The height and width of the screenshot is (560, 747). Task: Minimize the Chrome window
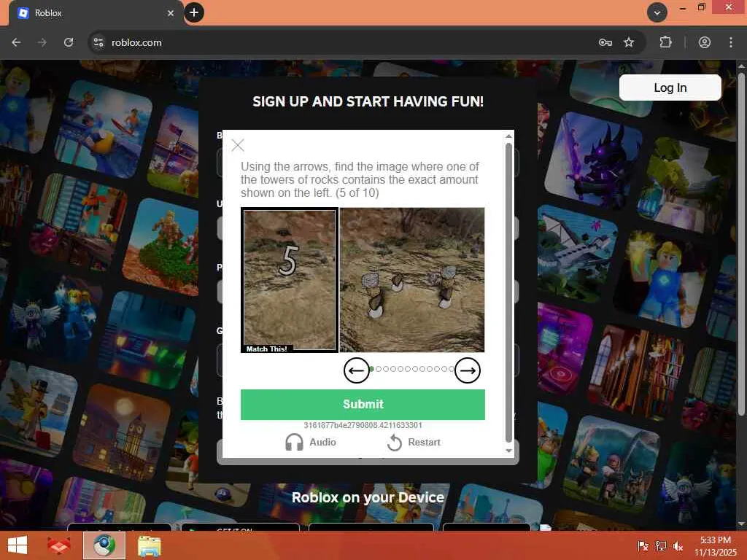coord(683,7)
